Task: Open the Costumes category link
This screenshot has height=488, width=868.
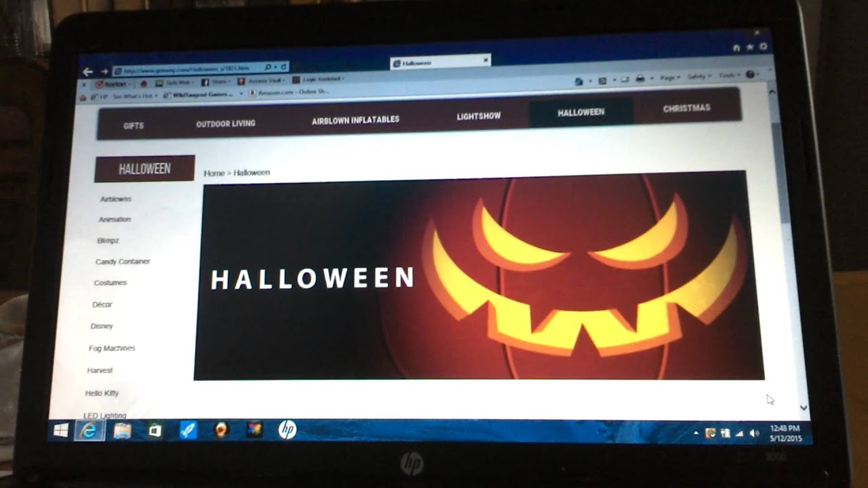Action: click(x=110, y=283)
